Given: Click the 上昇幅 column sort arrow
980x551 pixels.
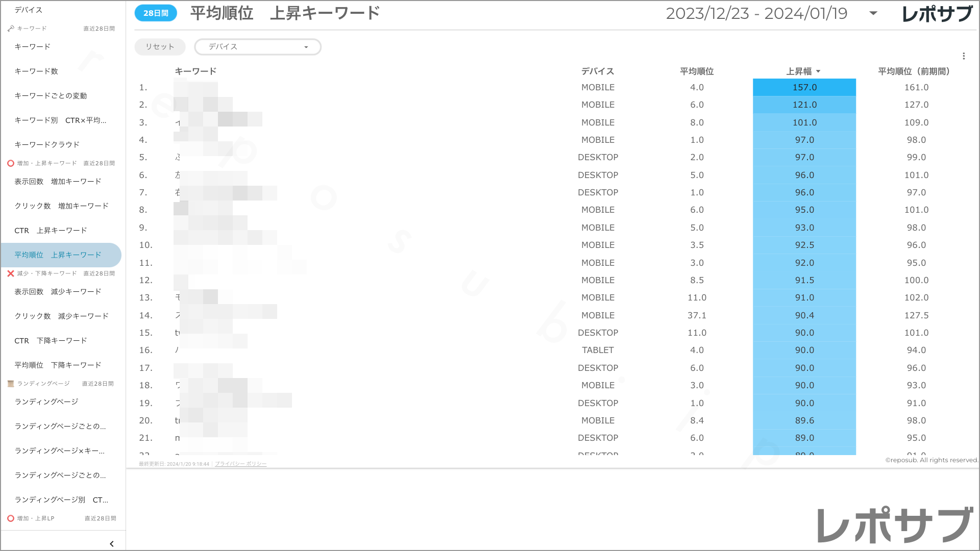Looking at the screenshot, I should pyautogui.click(x=818, y=71).
